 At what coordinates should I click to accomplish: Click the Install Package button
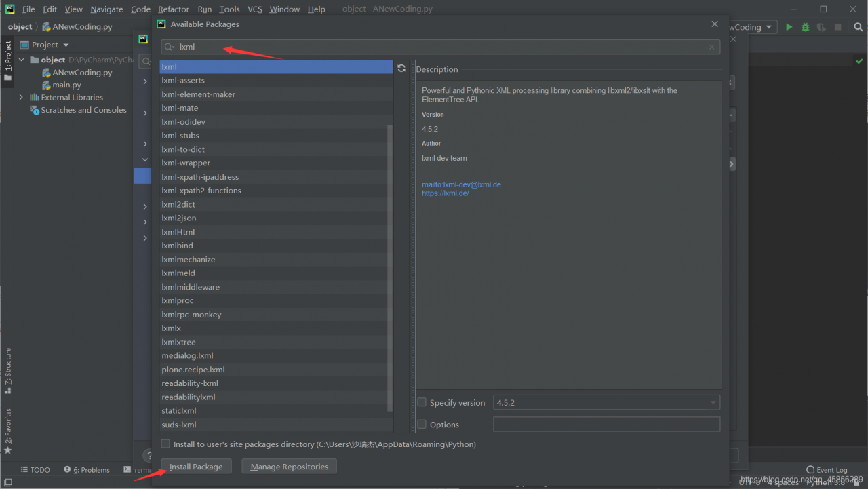coord(196,467)
